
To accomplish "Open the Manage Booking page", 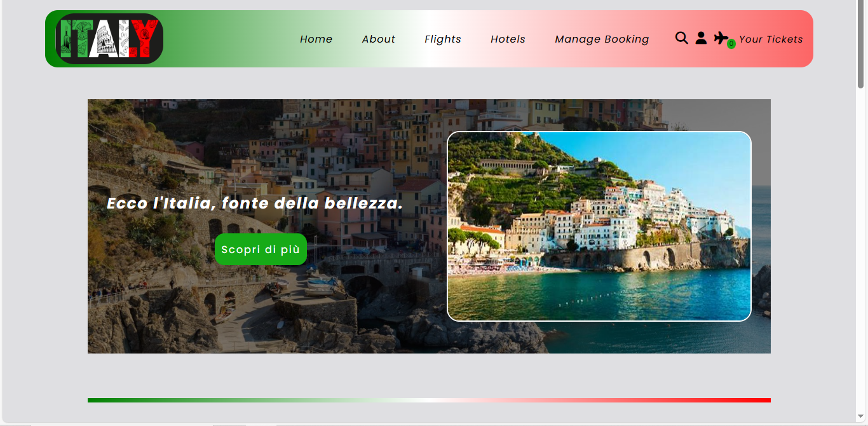I will point(602,39).
